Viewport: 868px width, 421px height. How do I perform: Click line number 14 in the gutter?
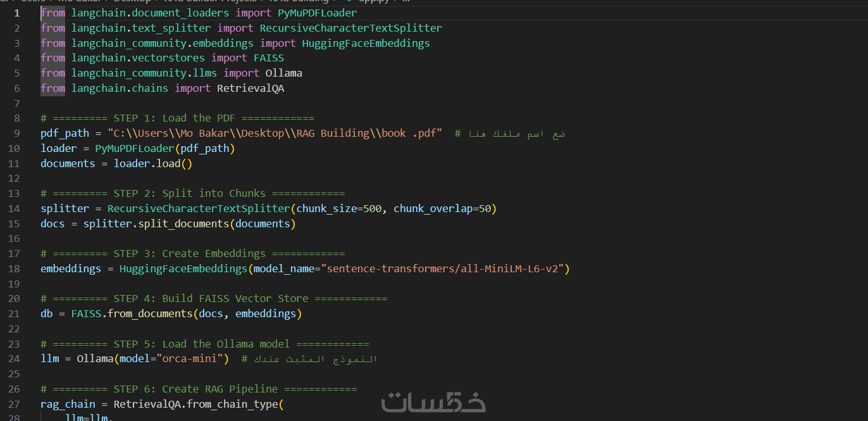point(14,208)
